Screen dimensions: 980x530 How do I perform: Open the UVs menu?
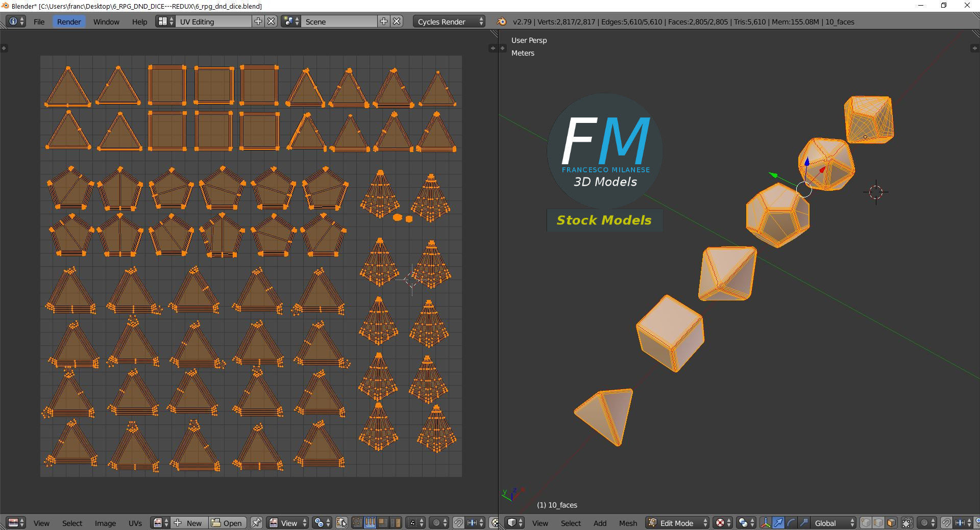(135, 523)
